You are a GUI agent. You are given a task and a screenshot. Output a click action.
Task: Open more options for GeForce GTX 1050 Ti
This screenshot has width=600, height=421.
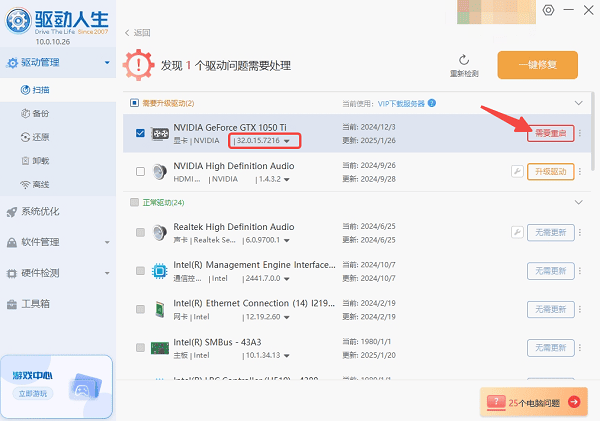(x=580, y=133)
